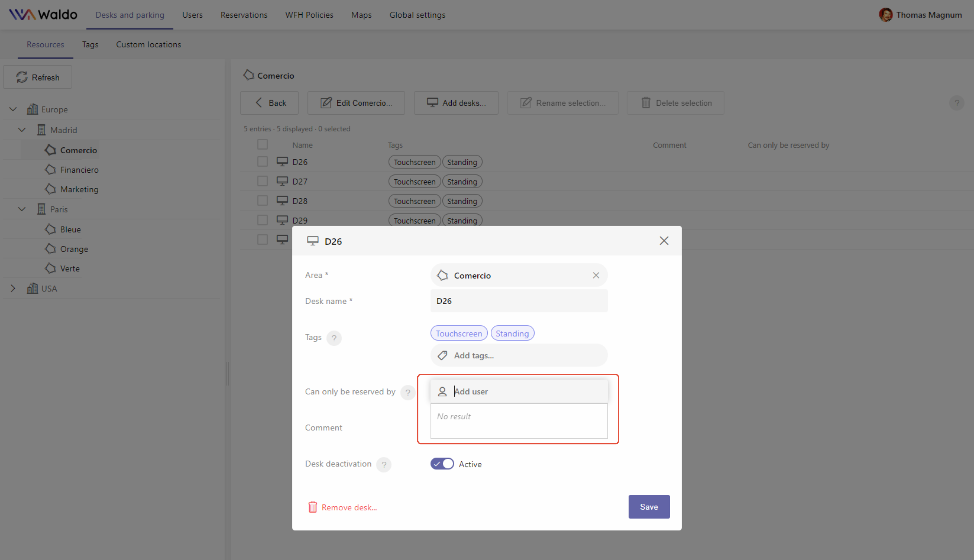Collapse the Paris tree node
The width and height of the screenshot is (974, 560).
[22, 209]
